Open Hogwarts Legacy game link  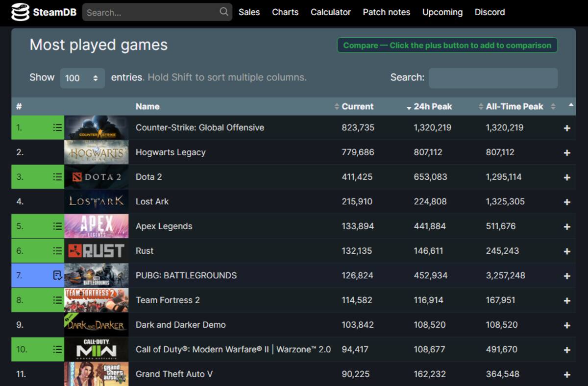click(171, 152)
